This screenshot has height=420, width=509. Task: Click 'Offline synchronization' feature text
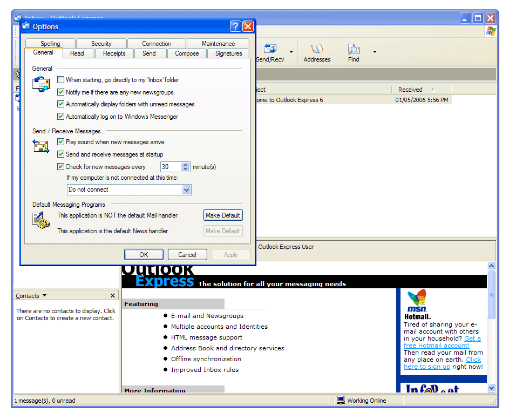(206, 358)
